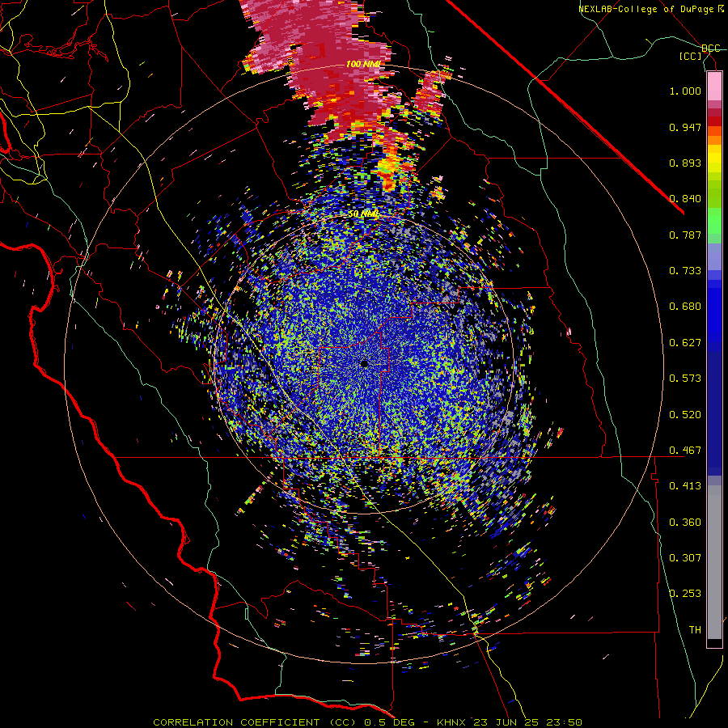This screenshot has width=728, height=728.
Task: Select the 0.573 legend value
Action: (685, 379)
